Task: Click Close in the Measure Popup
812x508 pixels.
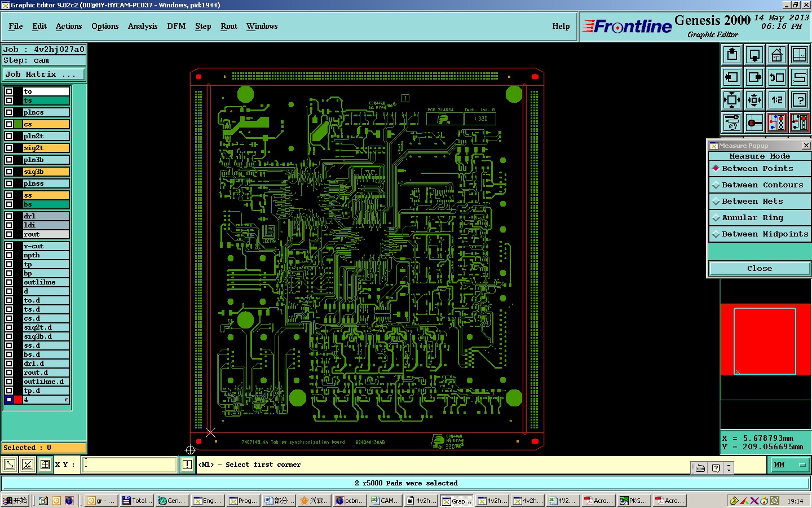Action: (x=760, y=269)
